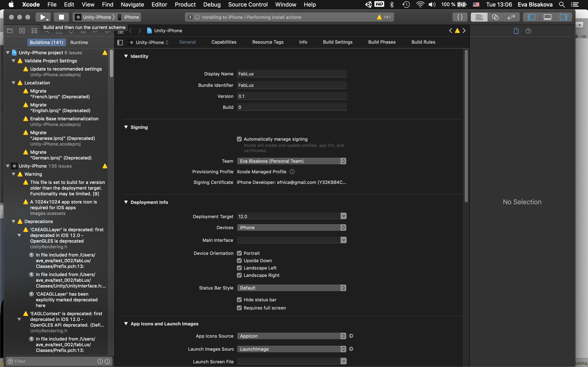
Task: Open the Quick Help inspector icon
Action: [528, 31]
